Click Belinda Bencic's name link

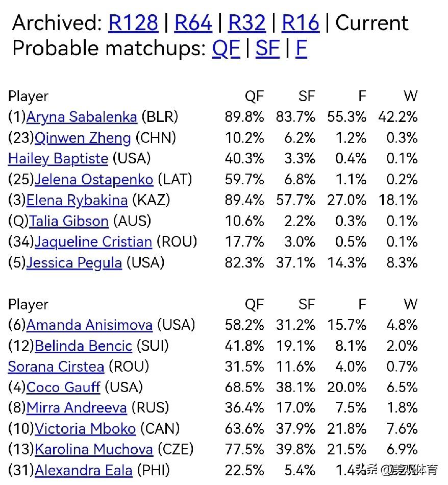tap(83, 346)
